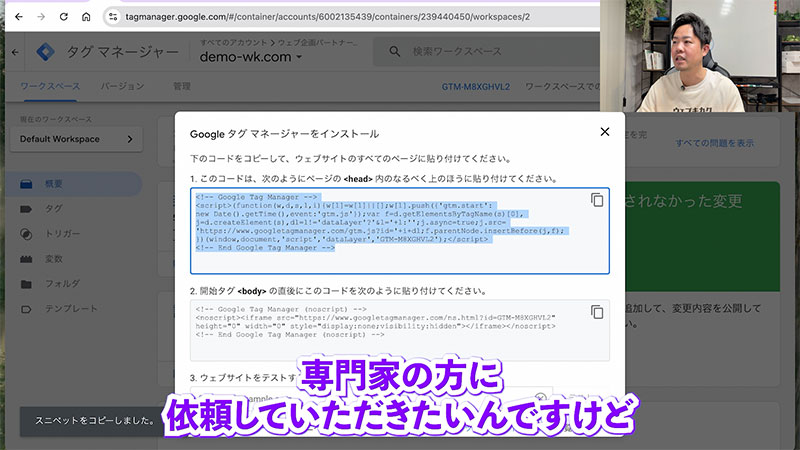Click the GTM-M8XGHVL2 container ID link
Viewport: 800px width, 450px height.
click(x=476, y=87)
